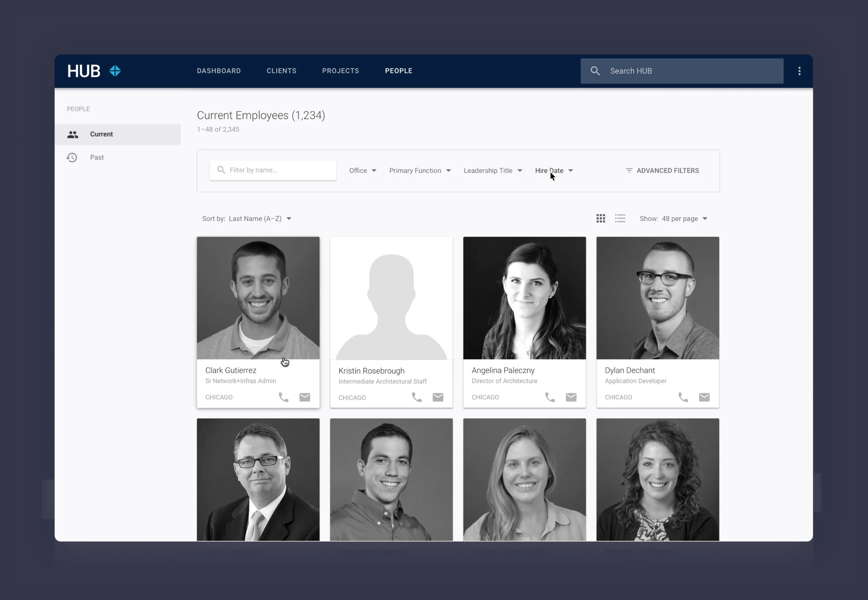This screenshot has width=868, height=600.
Task: Show Past employees in sidebar
Action: 97,157
